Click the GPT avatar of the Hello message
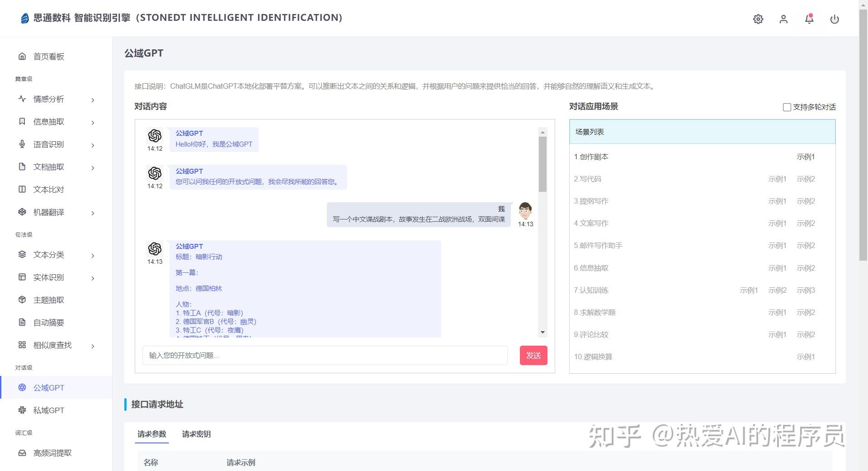This screenshot has width=868, height=471. (155, 136)
